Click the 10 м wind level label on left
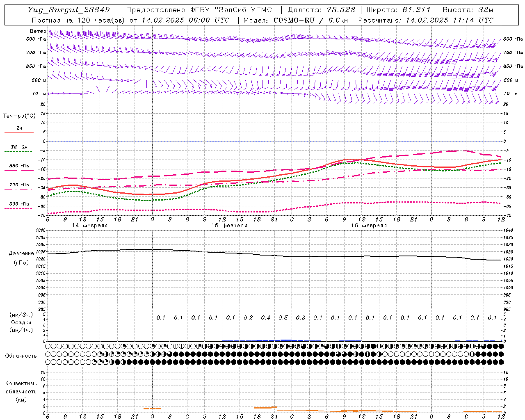Image resolution: width=525 pixels, height=420 pixels. [x=39, y=94]
